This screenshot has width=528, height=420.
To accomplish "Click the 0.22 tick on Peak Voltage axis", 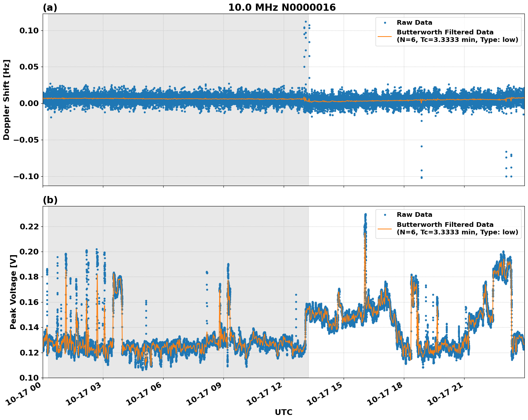I will pyautogui.click(x=31, y=226).
